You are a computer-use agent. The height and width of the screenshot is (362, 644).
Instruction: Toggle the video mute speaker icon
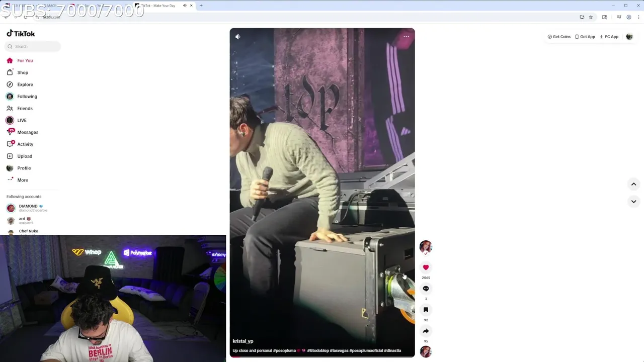[238, 36]
